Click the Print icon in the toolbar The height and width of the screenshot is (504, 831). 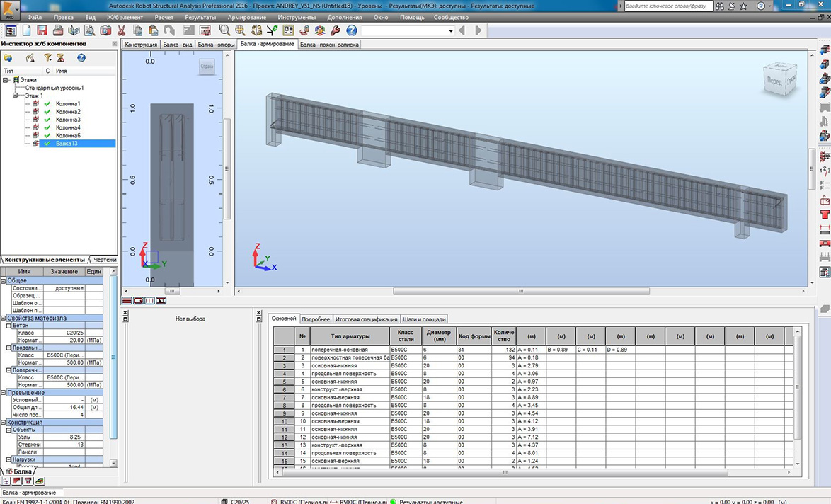(58, 30)
